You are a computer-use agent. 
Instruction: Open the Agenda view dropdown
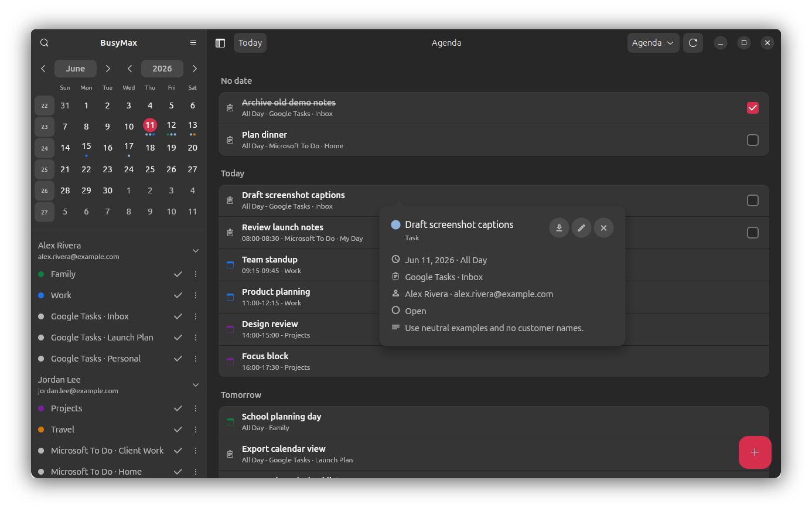pos(653,43)
